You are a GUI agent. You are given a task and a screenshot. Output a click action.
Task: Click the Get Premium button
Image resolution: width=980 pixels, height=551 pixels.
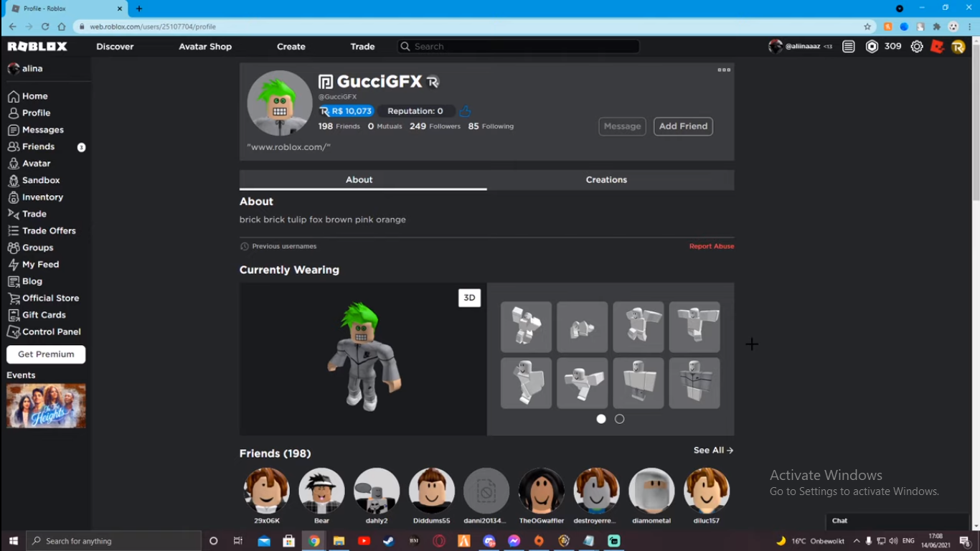pos(46,354)
